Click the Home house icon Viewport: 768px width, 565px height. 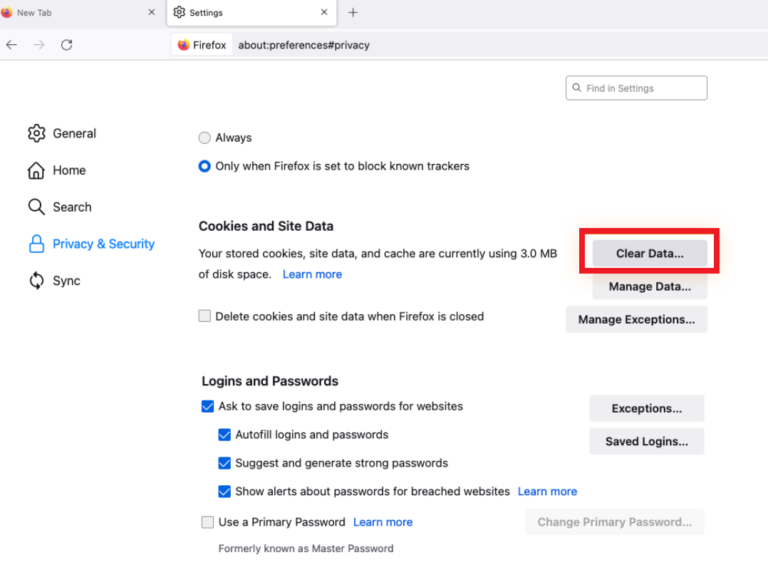[37, 170]
